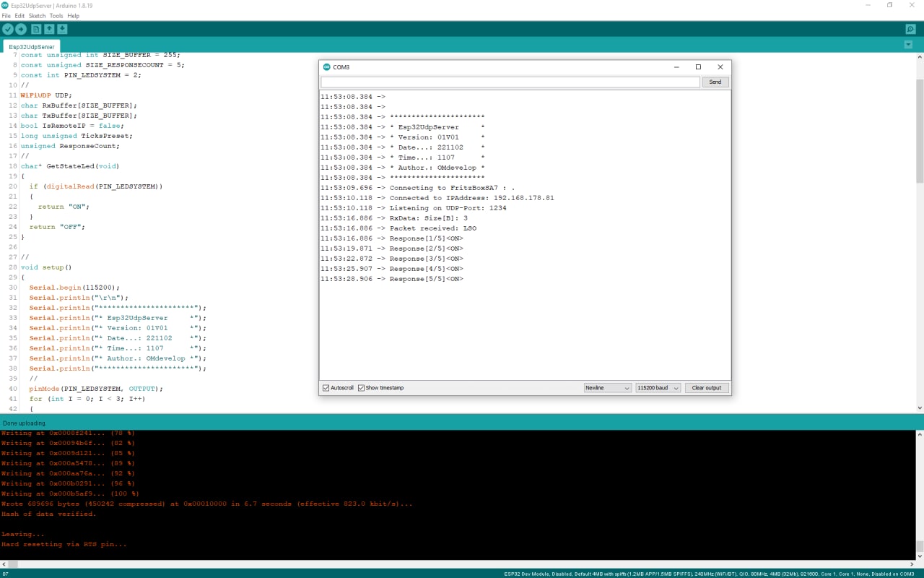
Task: Select the Esp32UdpServer tab
Action: pyautogui.click(x=32, y=47)
